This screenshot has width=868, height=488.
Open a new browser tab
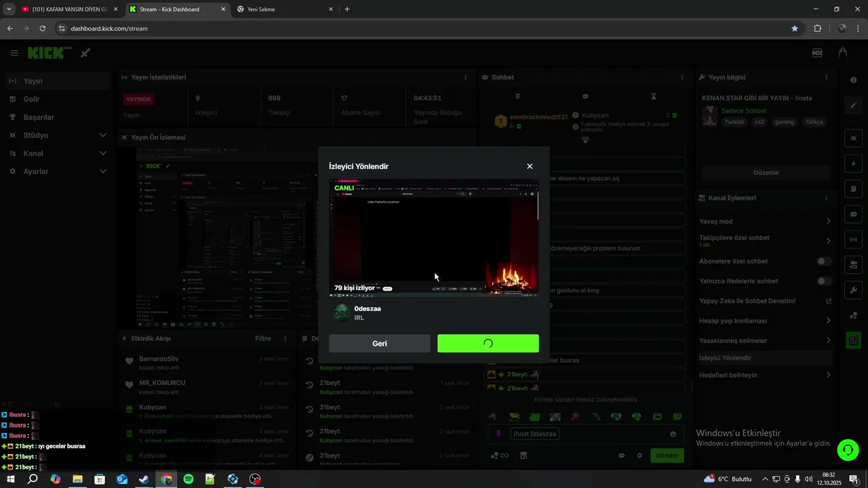tap(347, 9)
